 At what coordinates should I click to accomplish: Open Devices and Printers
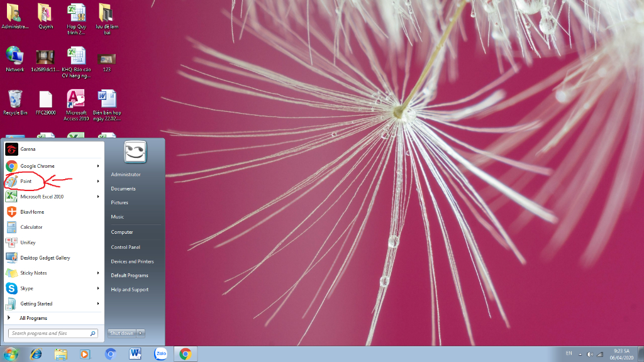pos(132,261)
